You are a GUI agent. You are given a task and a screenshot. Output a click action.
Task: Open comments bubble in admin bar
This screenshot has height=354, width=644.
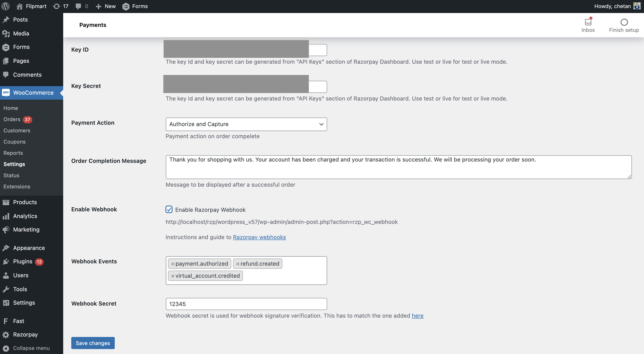point(78,7)
